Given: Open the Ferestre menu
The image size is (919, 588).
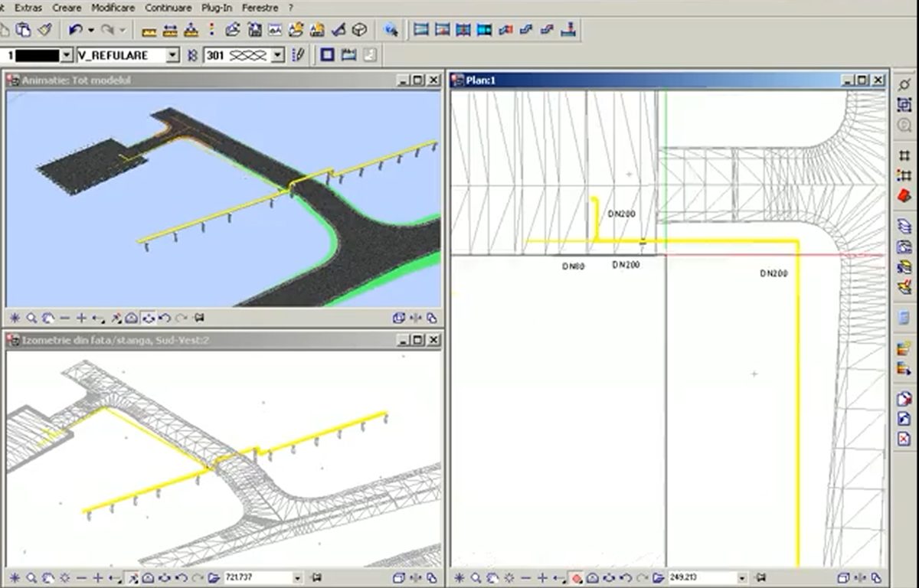Looking at the screenshot, I should click(x=260, y=8).
